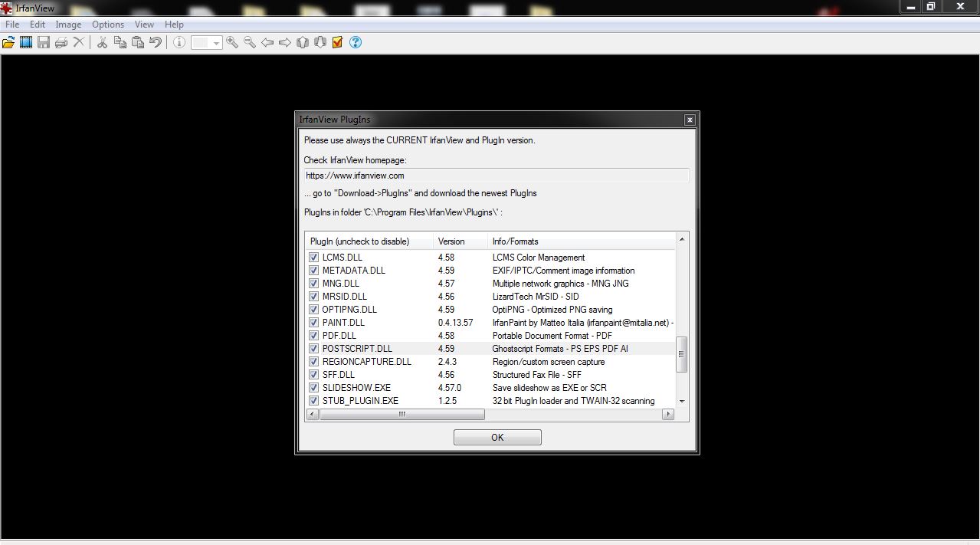
Task: Click the Cut scissors icon
Action: (x=102, y=43)
